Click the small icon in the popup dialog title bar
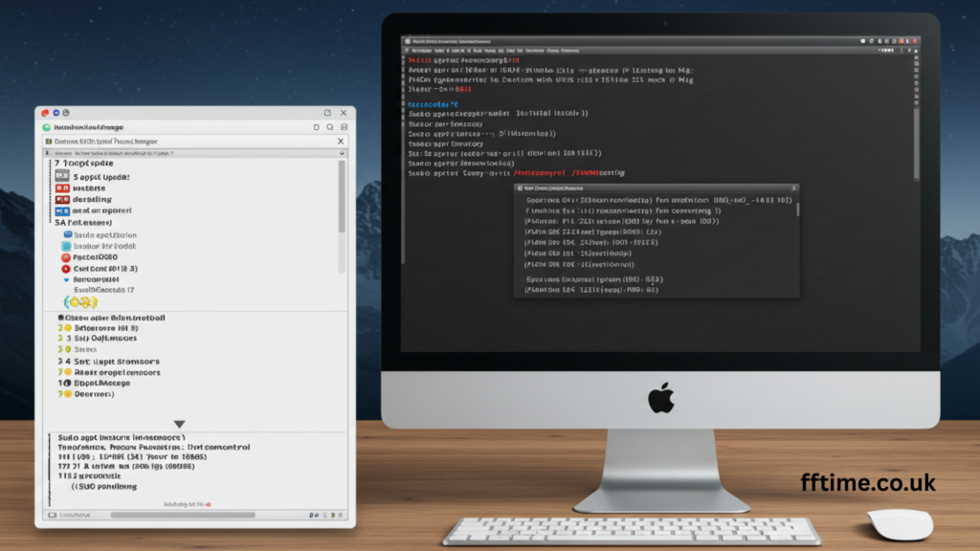 (x=520, y=188)
